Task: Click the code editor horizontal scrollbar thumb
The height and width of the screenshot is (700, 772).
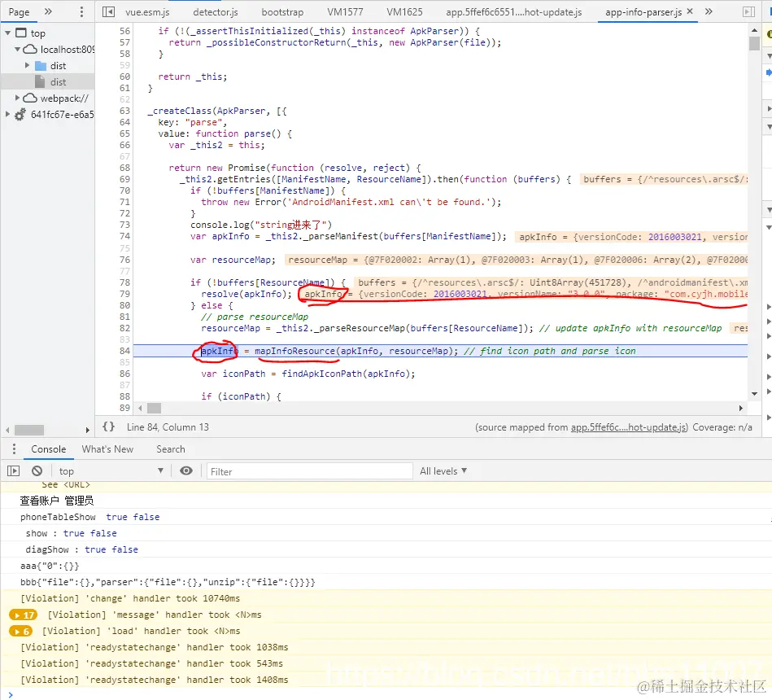Action: [x=154, y=408]
